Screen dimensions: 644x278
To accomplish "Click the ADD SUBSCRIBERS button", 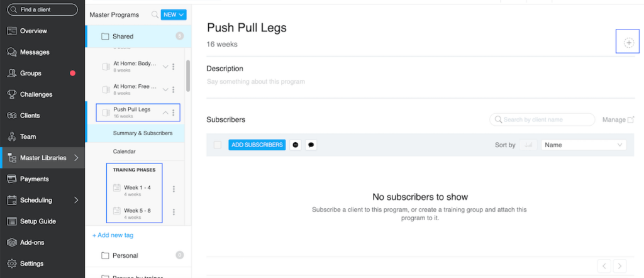I will pos(257,145).
